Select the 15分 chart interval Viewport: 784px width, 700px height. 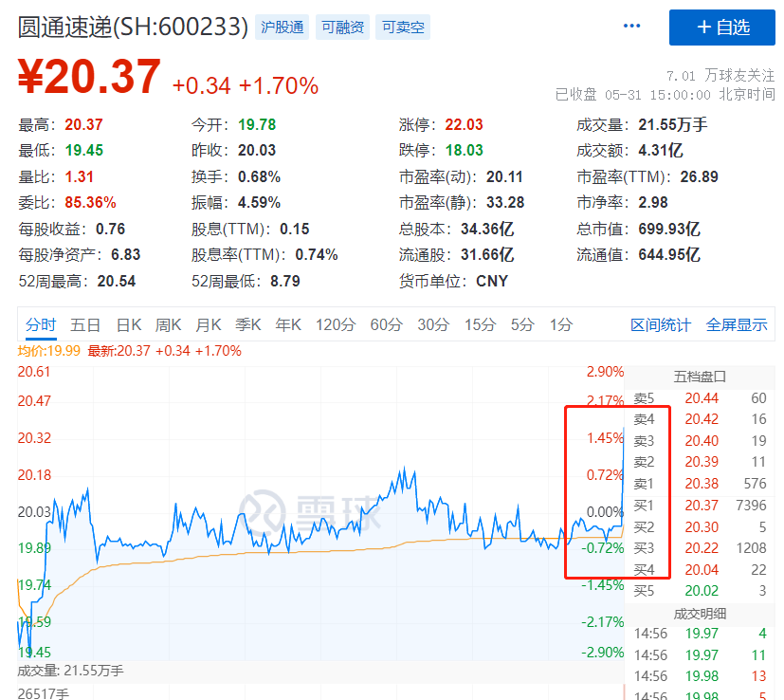click(x=480, y=325)
